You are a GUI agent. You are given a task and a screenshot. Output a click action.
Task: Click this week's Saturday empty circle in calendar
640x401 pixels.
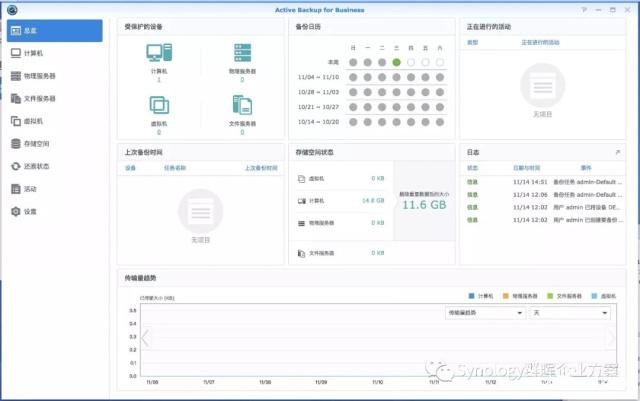440,62
